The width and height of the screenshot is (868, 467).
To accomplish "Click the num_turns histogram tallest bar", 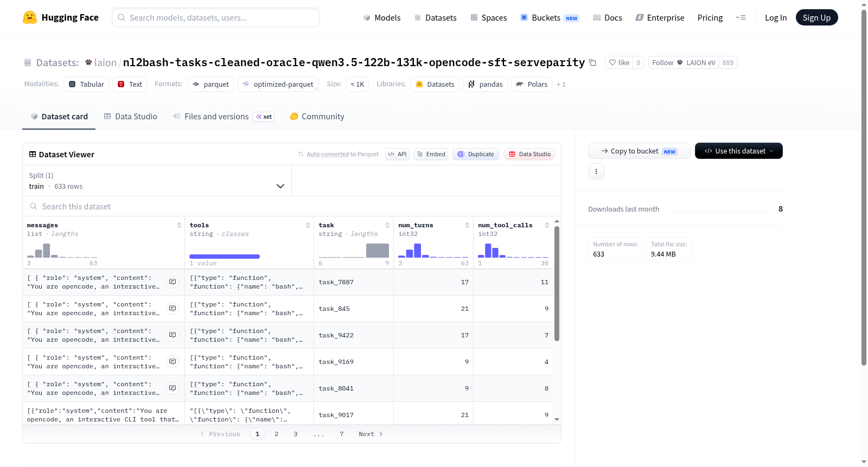I will pyautogui.click(x=417, y=251).
